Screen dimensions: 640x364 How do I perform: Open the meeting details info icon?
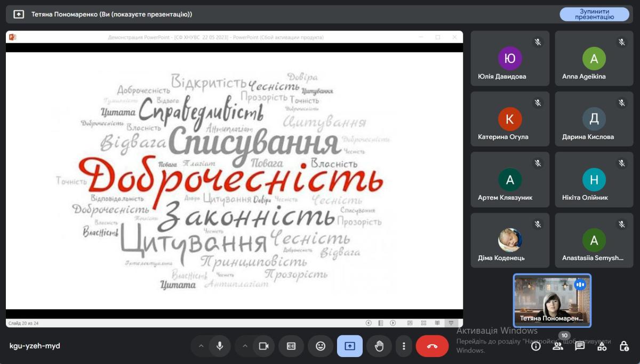coord(536,346)
